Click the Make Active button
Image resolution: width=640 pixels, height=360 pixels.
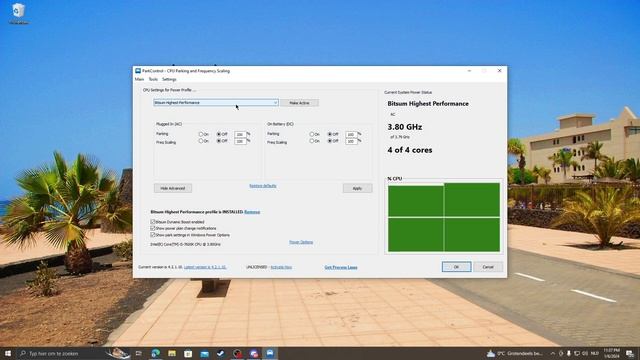tap(299, 103)
